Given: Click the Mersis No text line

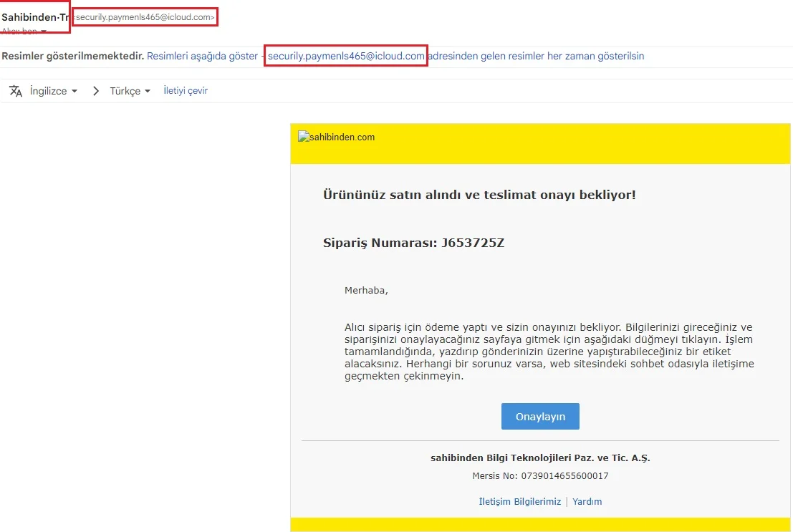Looking at the screenshot, I should pyautogui.click(x=540, y=475).
